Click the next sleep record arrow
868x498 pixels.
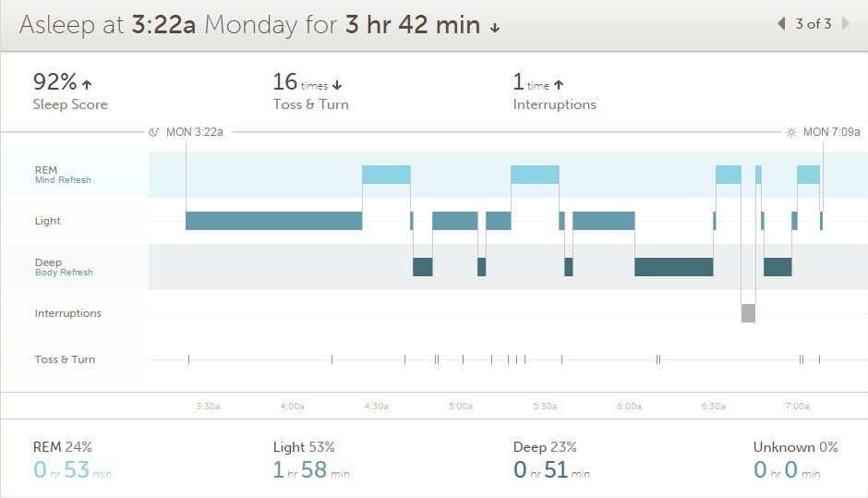pos(845,24)
